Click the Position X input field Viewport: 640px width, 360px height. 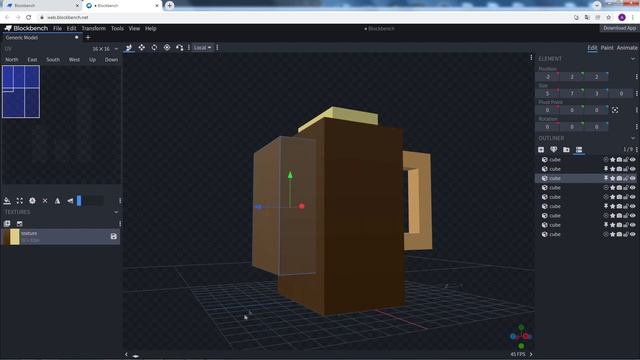click(x=547, y=77)
